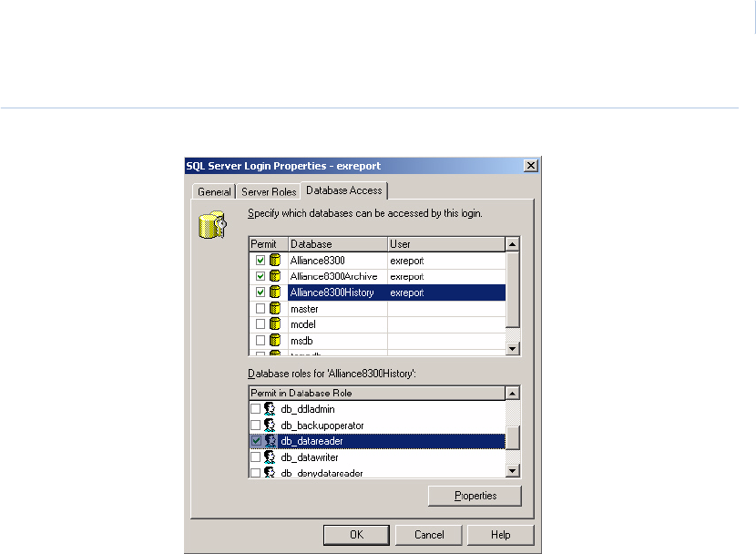Select the Alliance8300 database name

click(317, 261)
